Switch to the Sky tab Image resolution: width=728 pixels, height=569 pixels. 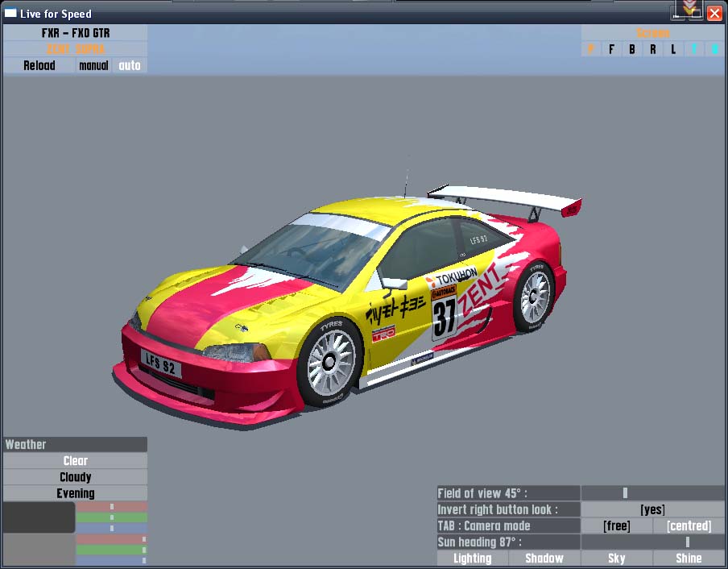(617, 559)
